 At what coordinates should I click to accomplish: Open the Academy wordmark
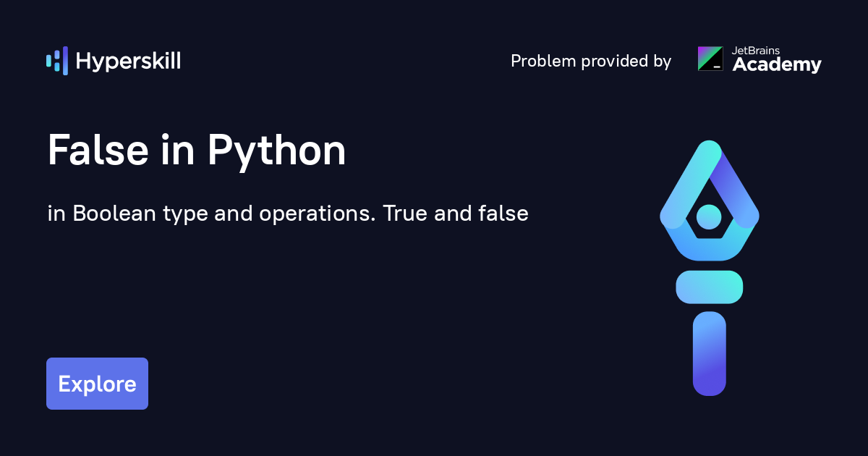[777, 65]
